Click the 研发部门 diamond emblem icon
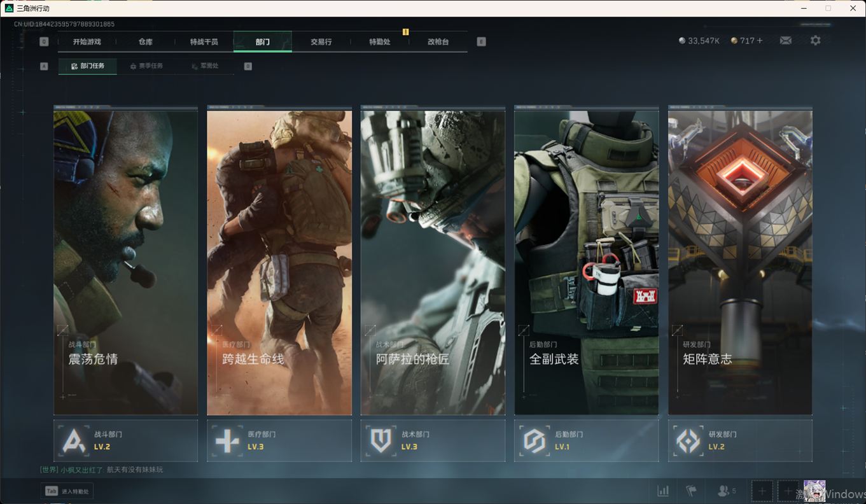Viewport: 866px width, 504px height. [x=688, y=440]
